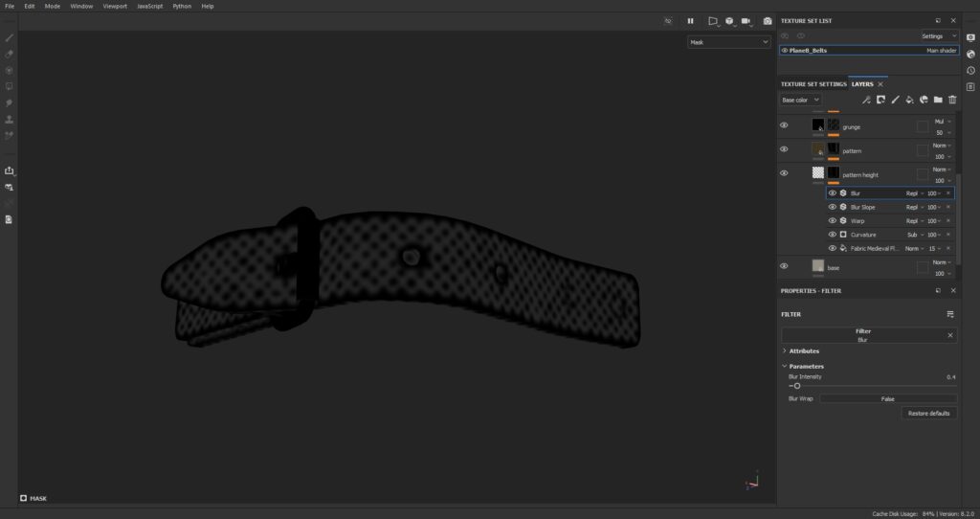This screenshot has width=980, height=519.
Task: Add a folder to the layer stack
Action: click(938, 100)
